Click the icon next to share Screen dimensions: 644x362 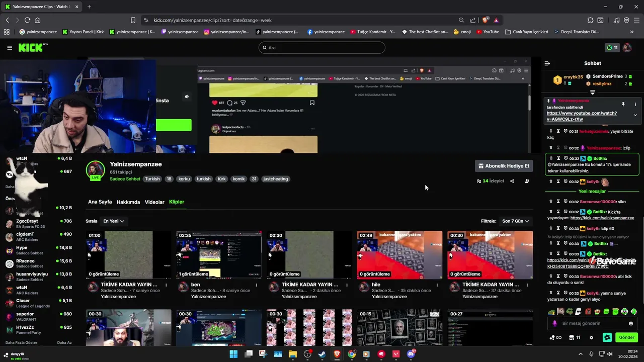[x=527, y=181]
